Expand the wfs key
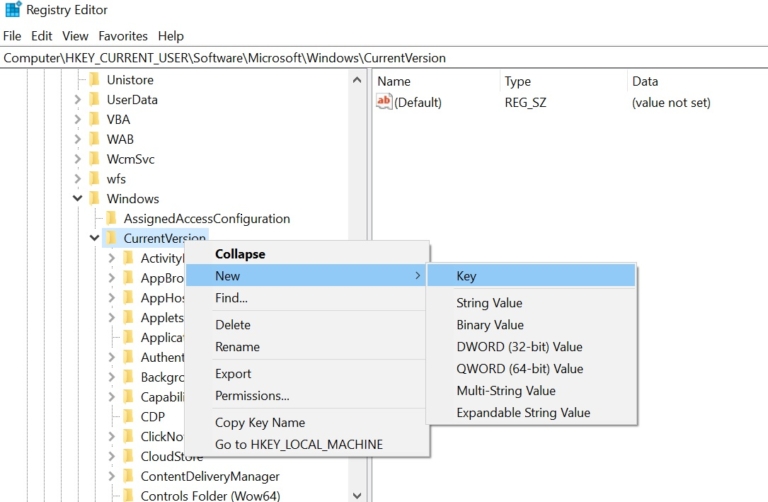This screenshot has height=502, width=768. pos(77,179)
